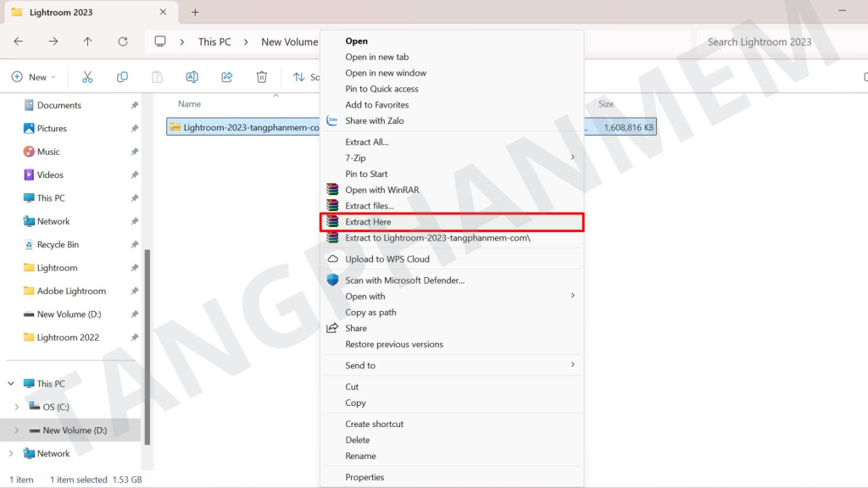Unpin Documents from Quick access

[x=134, y=106]
